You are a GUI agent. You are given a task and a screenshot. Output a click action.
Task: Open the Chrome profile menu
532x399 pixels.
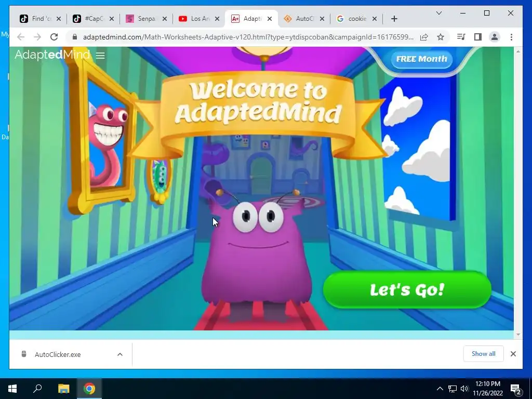coord(495,37)
